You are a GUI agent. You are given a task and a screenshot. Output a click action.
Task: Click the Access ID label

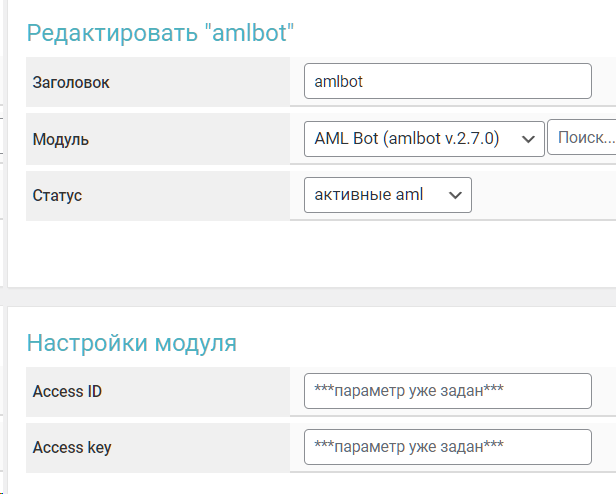67,391
